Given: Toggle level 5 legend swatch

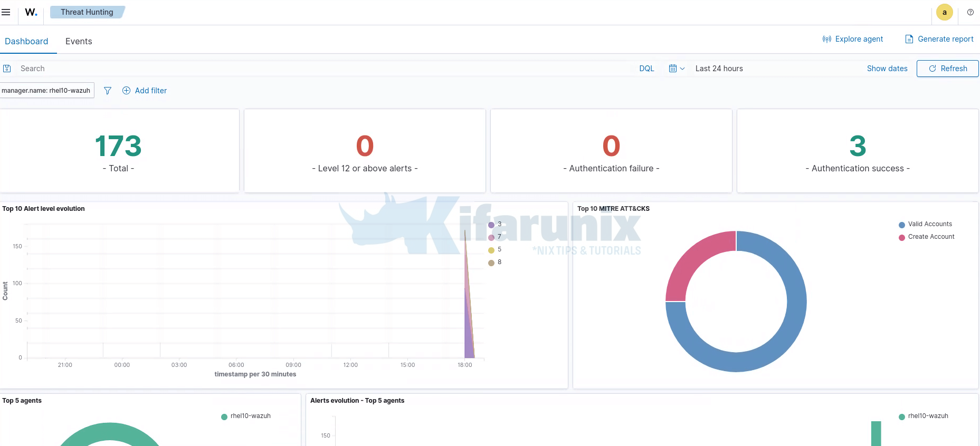Looking at the screenshot, I should [491, 250].
